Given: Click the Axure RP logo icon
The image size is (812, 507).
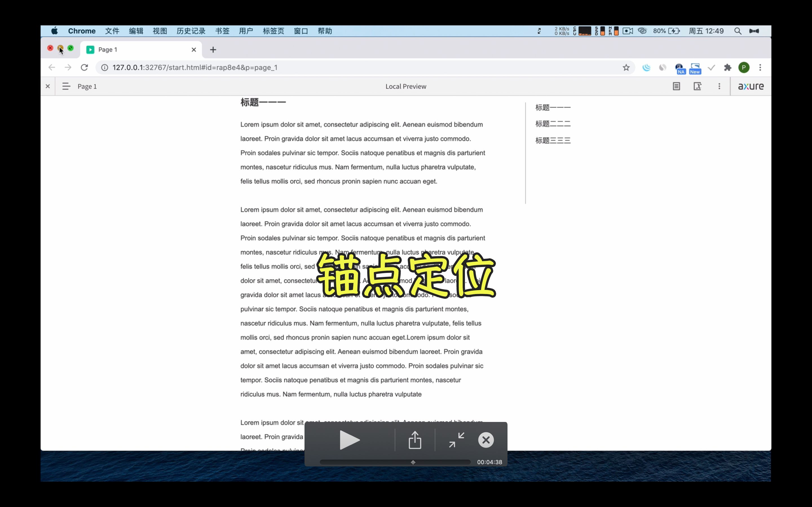Looking at the screenshot, I should point(751,86).
